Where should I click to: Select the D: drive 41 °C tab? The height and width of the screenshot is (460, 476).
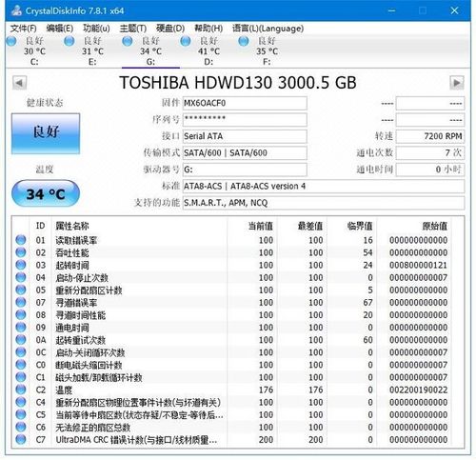point(208,50)
